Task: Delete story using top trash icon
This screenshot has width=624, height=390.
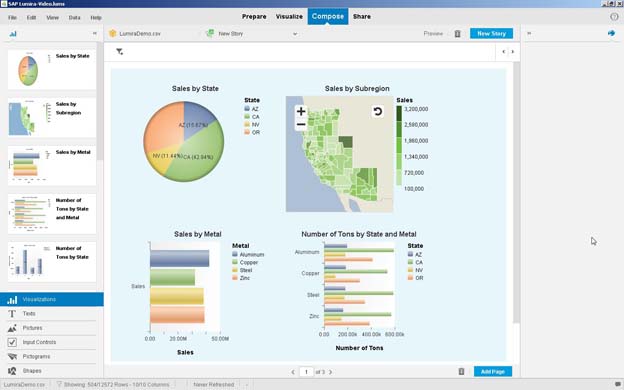Action: 457,34
